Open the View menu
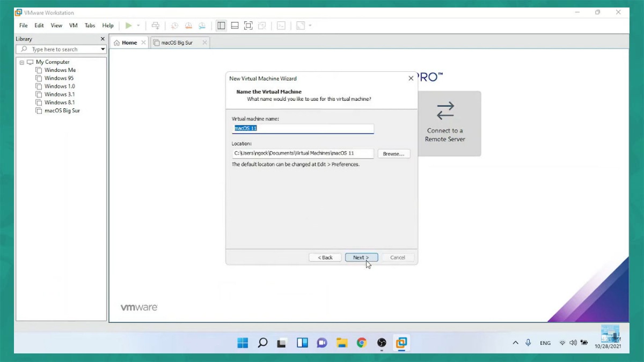This screenshot has height=362, width=644. (56, 25)
